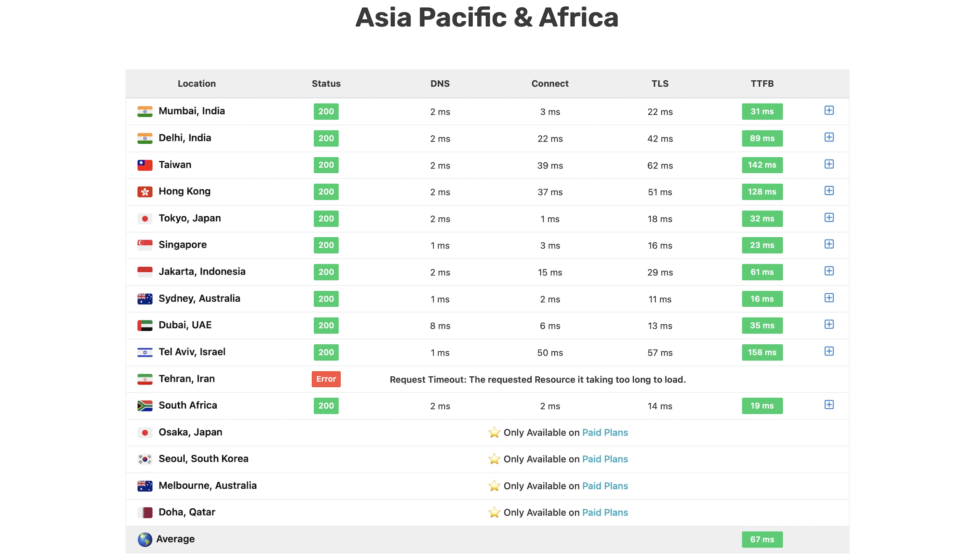The width and height of the screenshot is (975, 560).
Task: Expand the Mumbai, India row details
Action: point(828,110)
